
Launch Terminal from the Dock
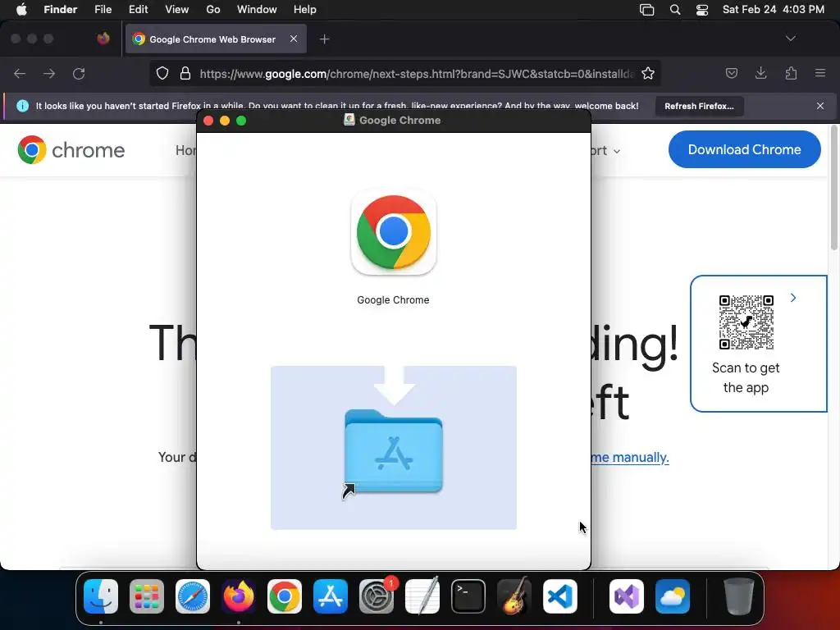(468, 596)
